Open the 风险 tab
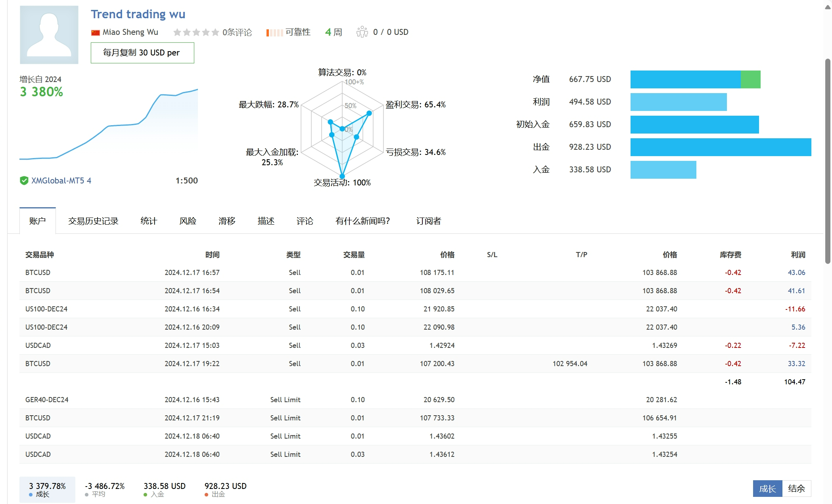832x504 pixels. (x=188, y=221)
